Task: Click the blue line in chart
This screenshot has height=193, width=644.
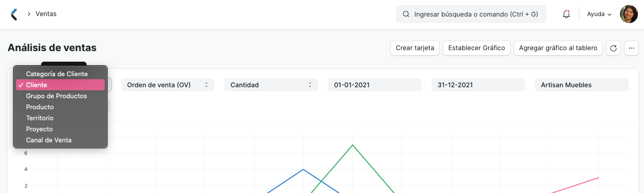Action: (303, 170)
